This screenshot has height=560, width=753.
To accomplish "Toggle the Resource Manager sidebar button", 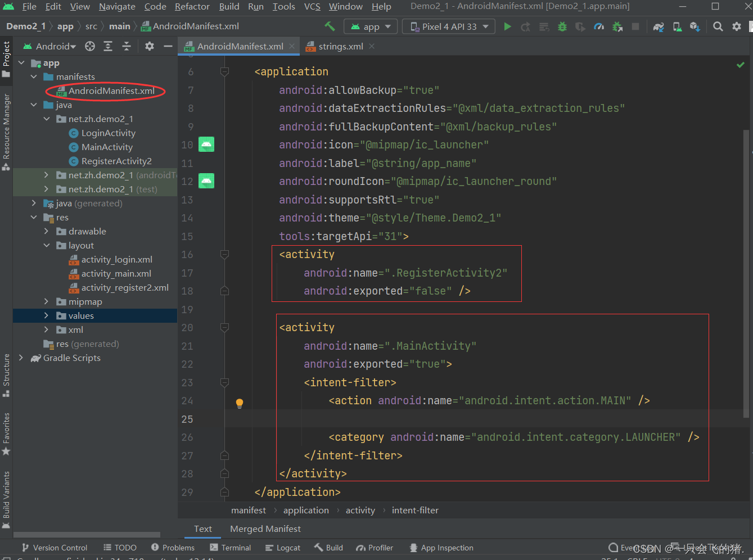I will tap(6, 132).
